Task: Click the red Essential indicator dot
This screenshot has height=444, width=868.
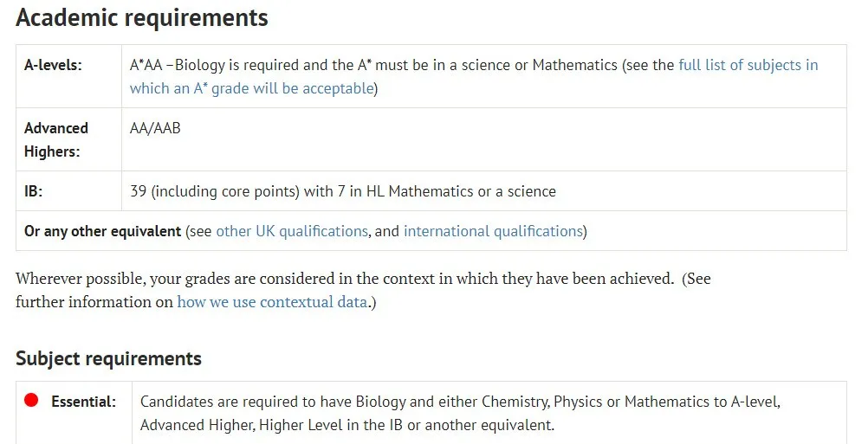Action: click(x=31, y=400)
